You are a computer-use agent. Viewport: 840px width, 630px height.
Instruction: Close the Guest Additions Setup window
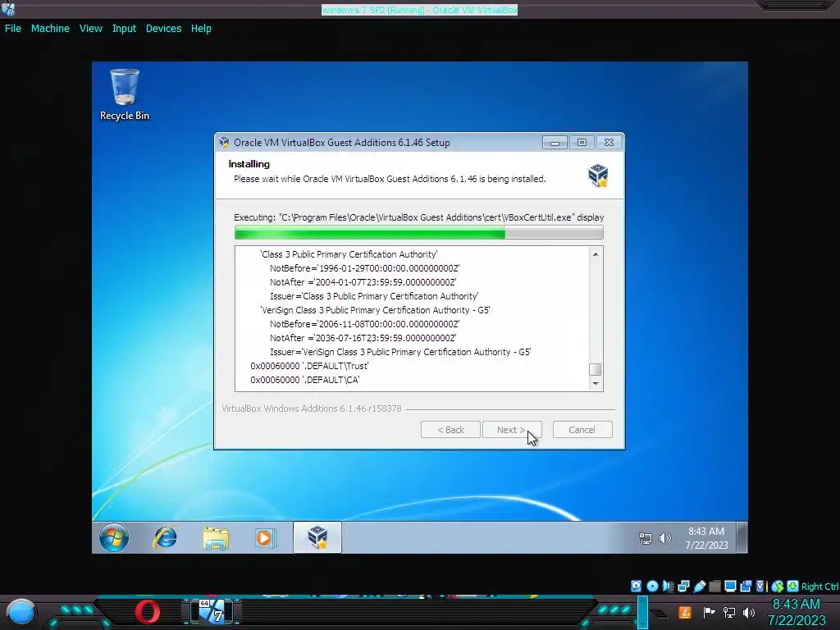[x=609, y=143]
